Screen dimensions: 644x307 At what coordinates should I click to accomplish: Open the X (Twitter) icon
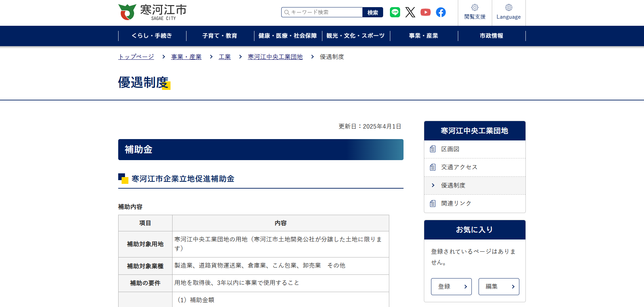pos(410,12)
